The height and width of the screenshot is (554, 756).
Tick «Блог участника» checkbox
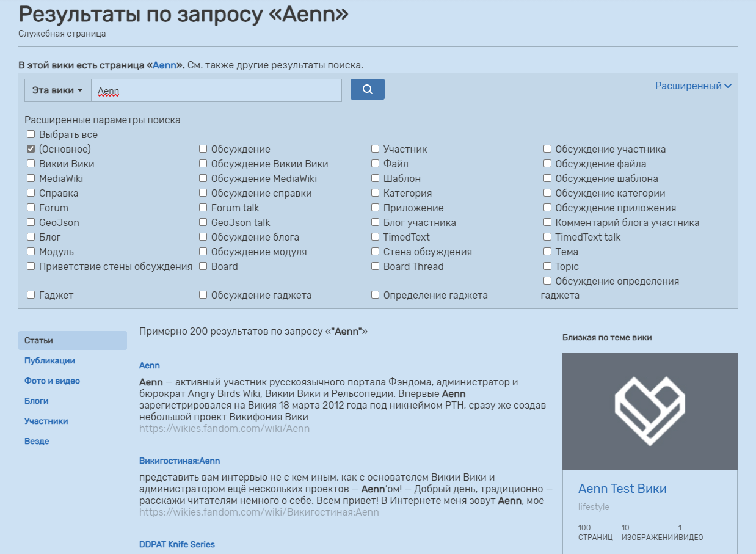click(x=375, y=222)
